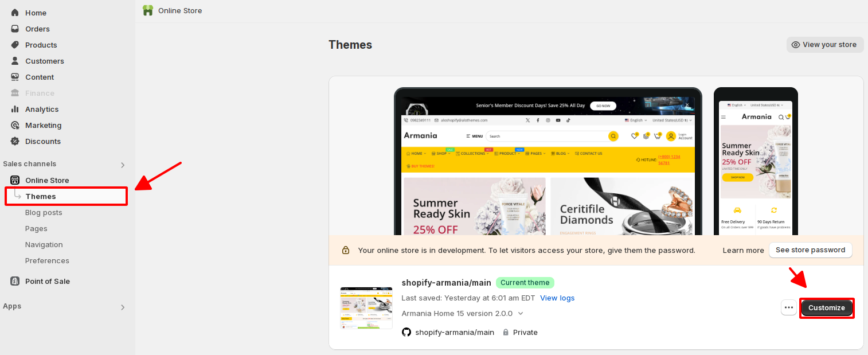
Task: Expand the Apps section chevron
Action: pos(123,307)
